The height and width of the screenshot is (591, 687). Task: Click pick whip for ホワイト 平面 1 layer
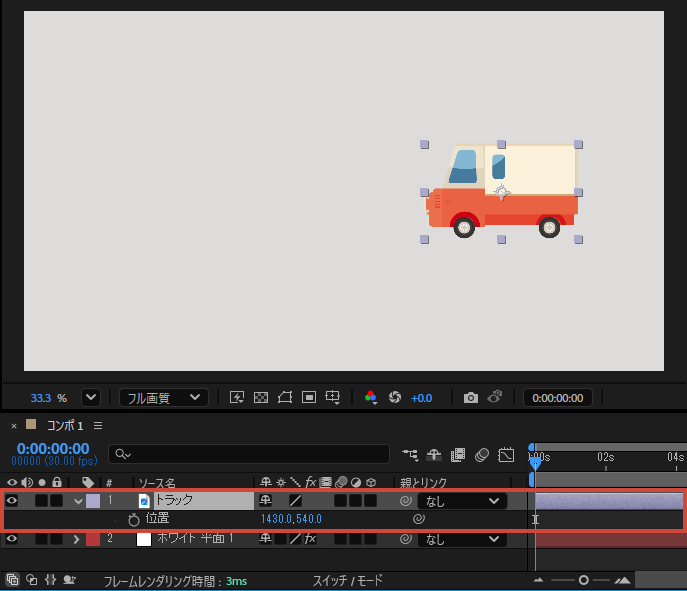pyautogui.click(x=406, y=539)
